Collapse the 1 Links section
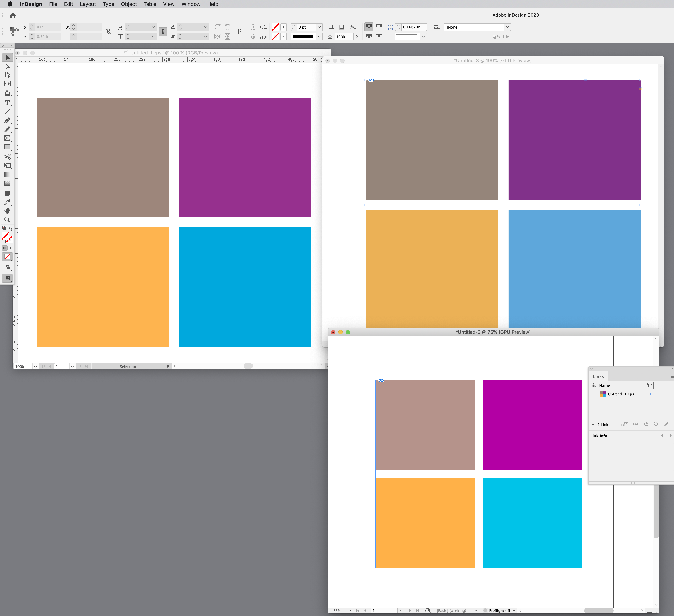This screenshot has height=616, width=674. pyautogui.click(x=593, y=424)
